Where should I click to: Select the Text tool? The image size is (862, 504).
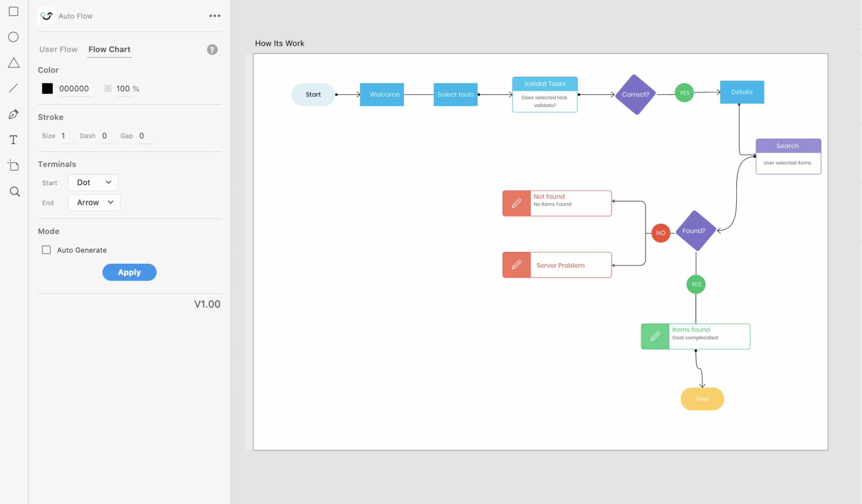click(x=13, y=140)
